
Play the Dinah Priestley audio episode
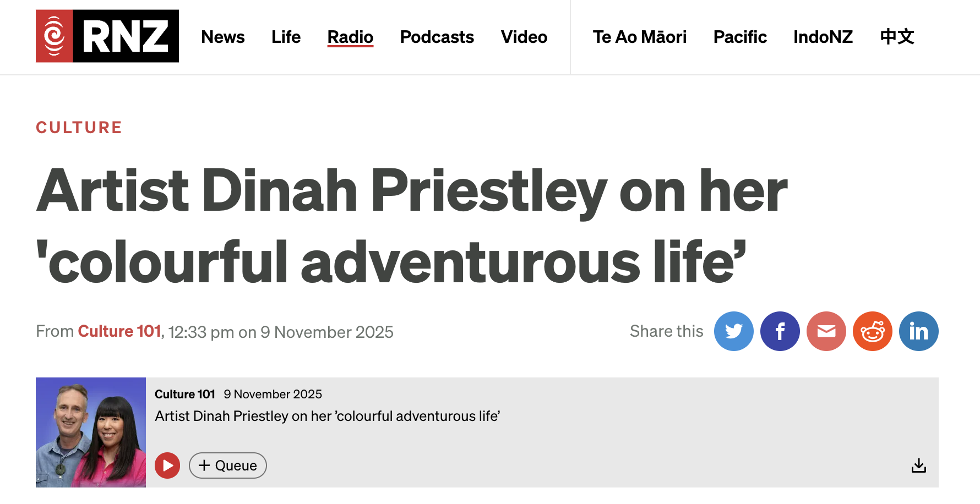click(x=167, y=465)
